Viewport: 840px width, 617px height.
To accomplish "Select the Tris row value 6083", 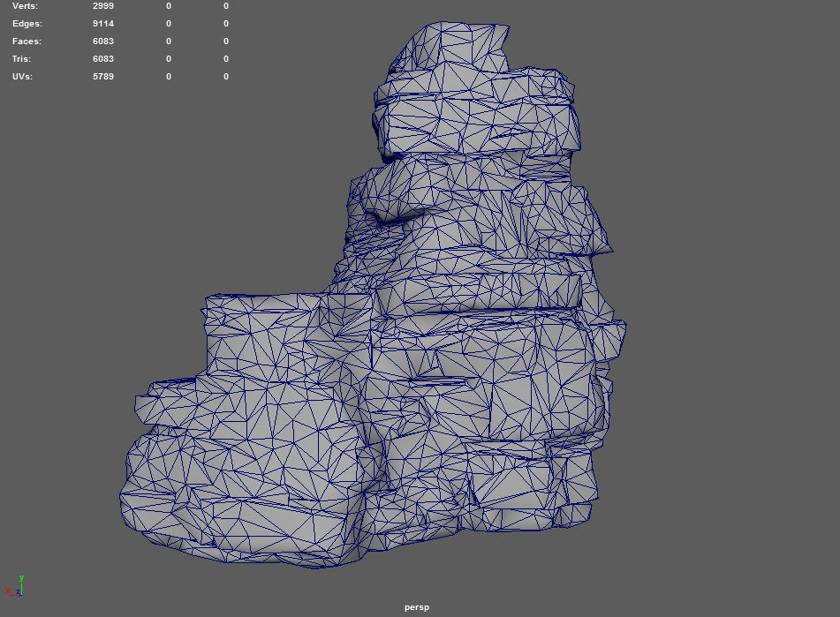I will coord(102,59).
